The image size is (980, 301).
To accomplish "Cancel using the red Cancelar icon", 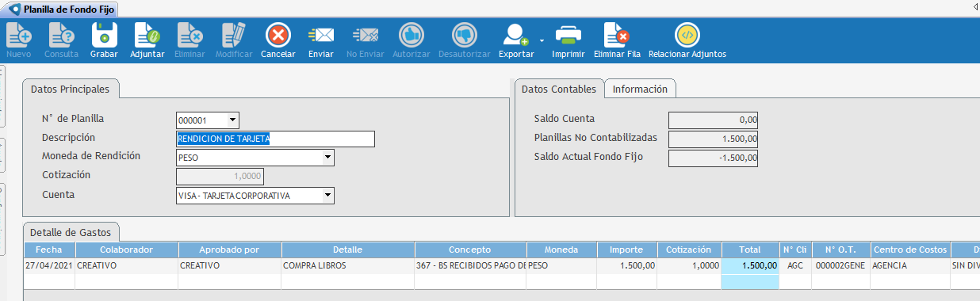I will point(278,36).
